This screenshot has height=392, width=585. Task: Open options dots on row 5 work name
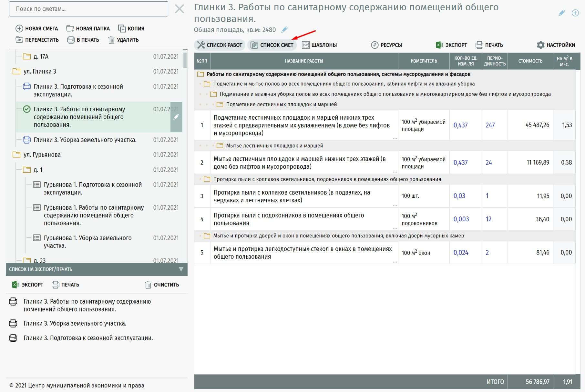[395, 262]
